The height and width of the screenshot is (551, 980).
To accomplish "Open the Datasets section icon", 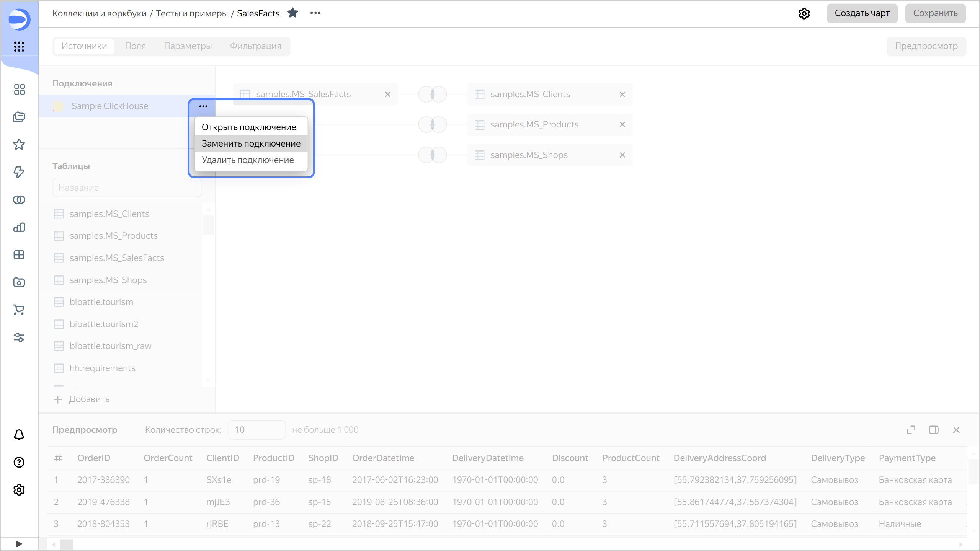I will pyautogui.click(x=19, y=199).
